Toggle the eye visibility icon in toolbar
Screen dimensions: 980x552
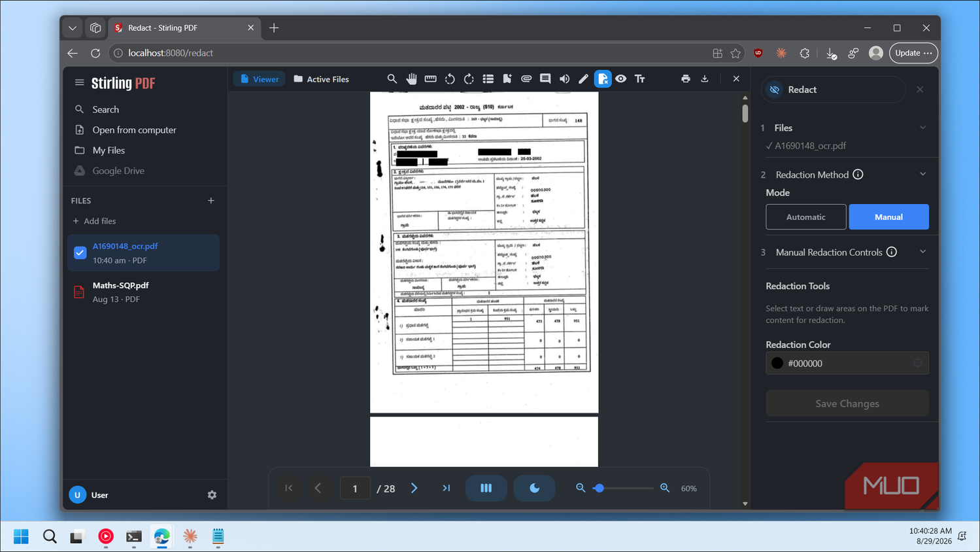(621, 78)
